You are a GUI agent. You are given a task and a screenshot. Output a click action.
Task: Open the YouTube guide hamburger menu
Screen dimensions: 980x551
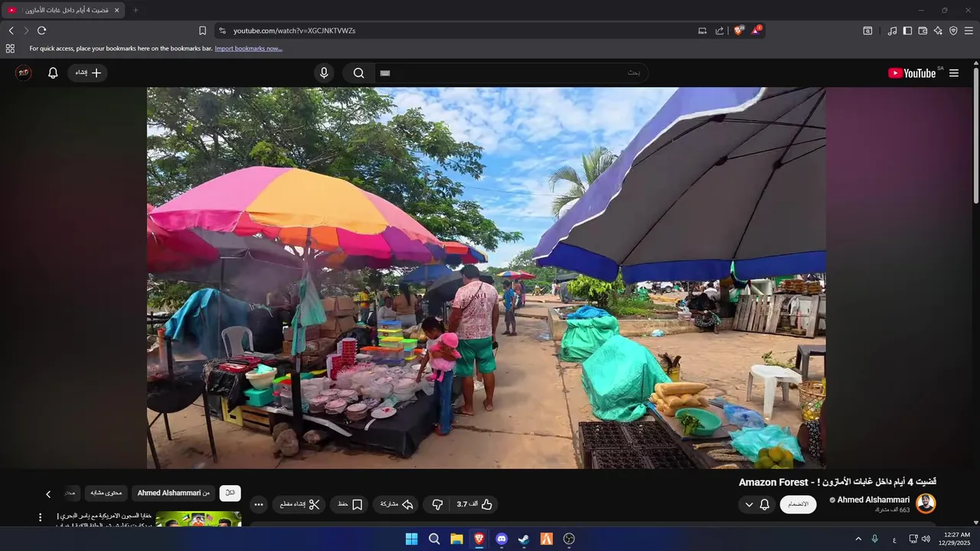click(x=954, y=73)
